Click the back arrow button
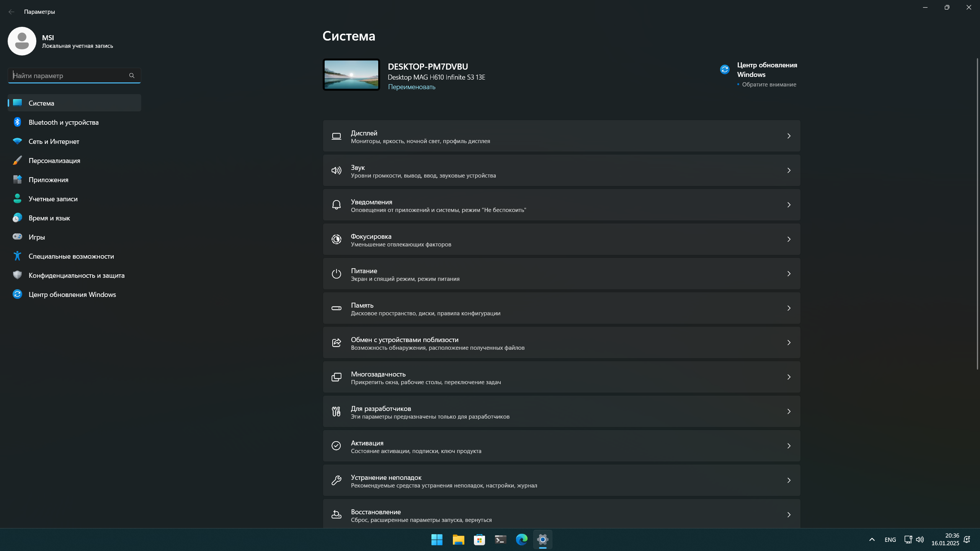 point(11,12)
